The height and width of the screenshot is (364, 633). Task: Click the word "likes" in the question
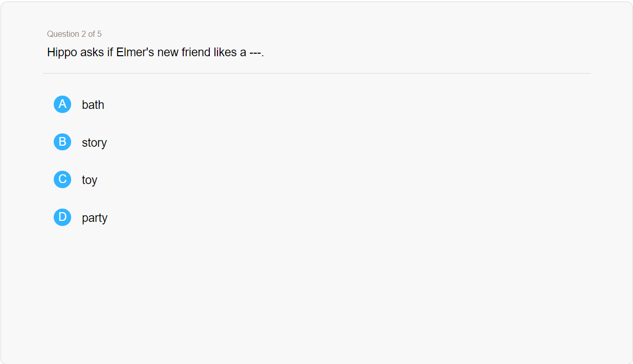click(x=225, y=52)
